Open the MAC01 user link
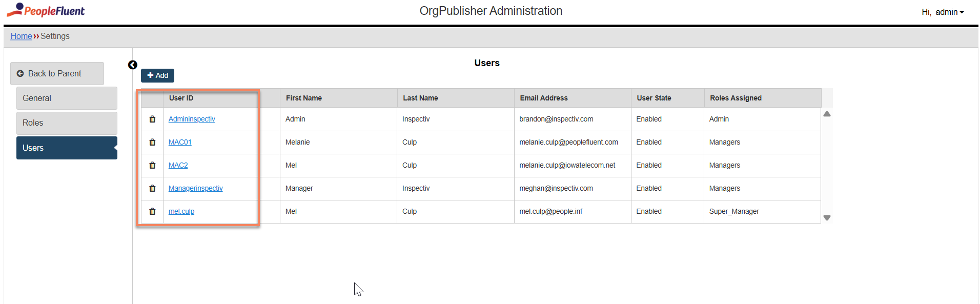 point(180,142)
